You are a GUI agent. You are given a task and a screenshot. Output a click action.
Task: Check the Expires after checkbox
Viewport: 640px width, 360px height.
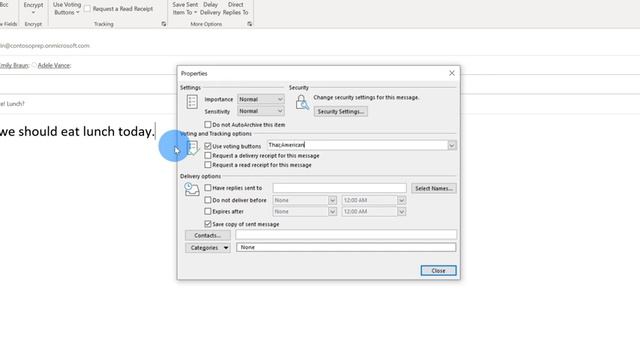[x=208, y=211]
